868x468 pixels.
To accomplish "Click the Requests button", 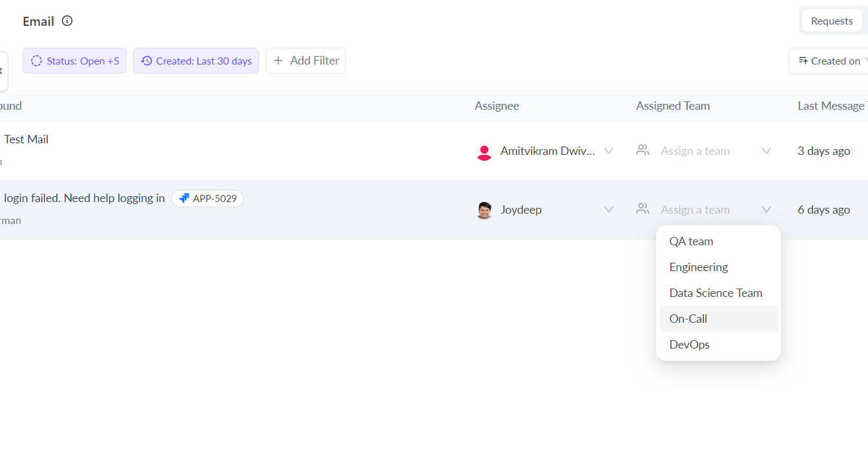I will 831,21.
